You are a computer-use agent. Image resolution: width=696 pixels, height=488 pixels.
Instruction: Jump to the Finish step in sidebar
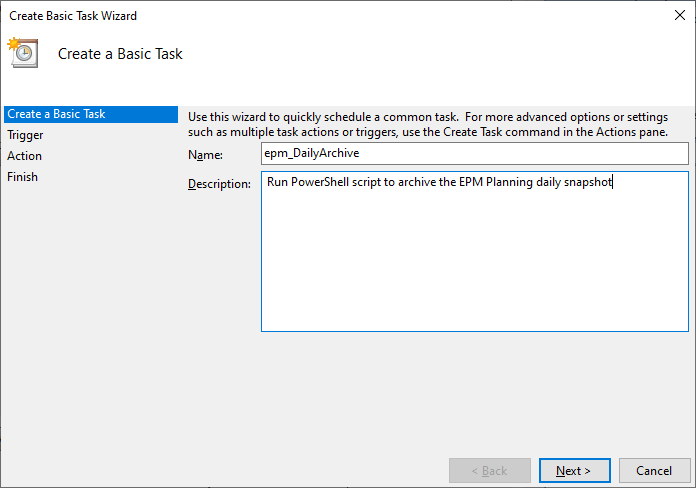click(23, 177)
